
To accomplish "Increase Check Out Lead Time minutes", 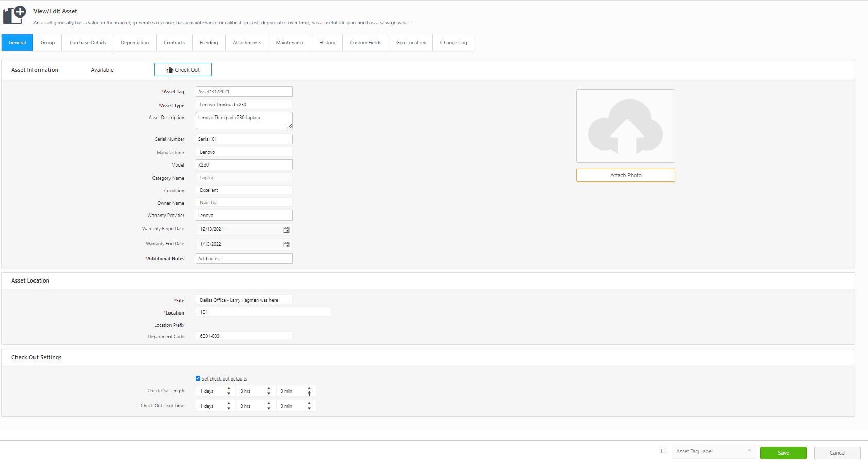I will (309, 404).
